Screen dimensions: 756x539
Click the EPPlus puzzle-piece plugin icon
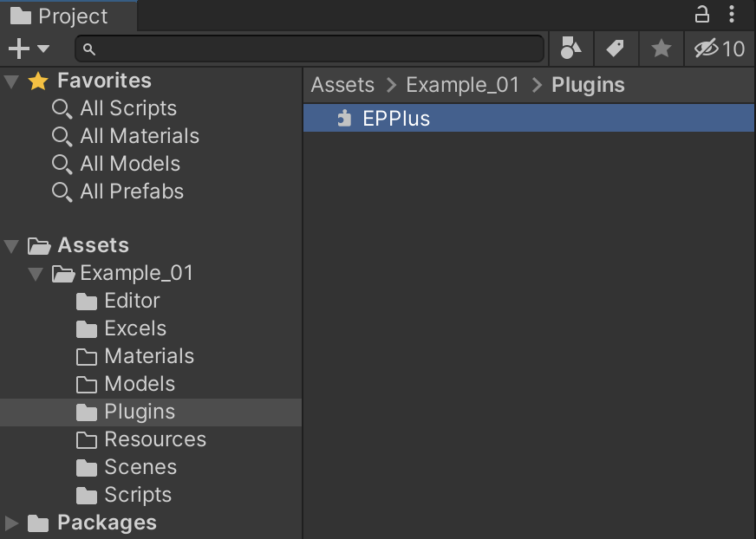344,118
